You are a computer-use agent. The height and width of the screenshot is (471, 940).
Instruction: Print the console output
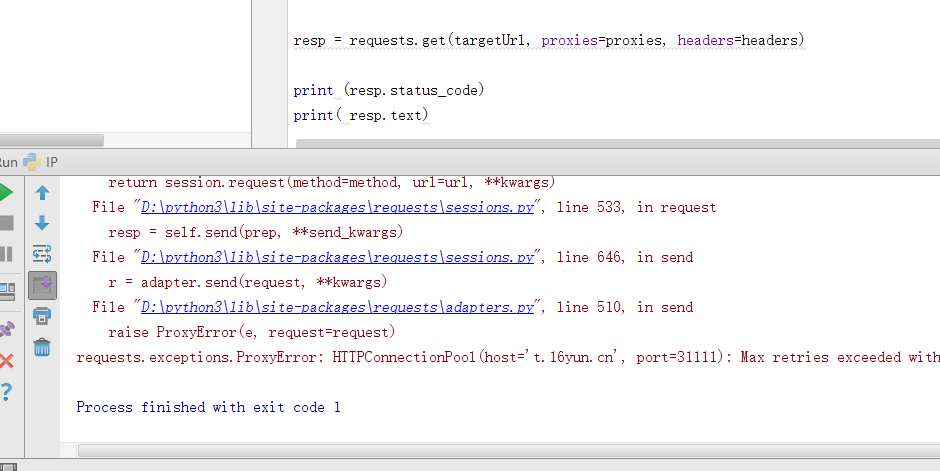[x=42, y=316]
